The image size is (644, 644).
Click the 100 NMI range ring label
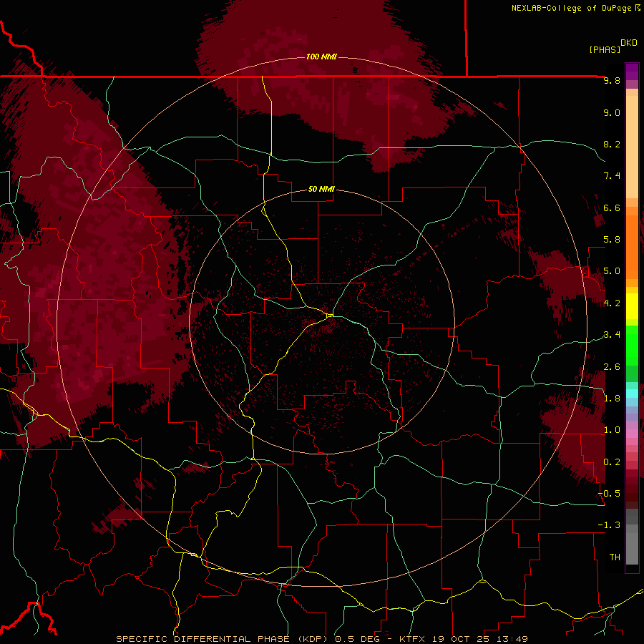tap(321, 57)
